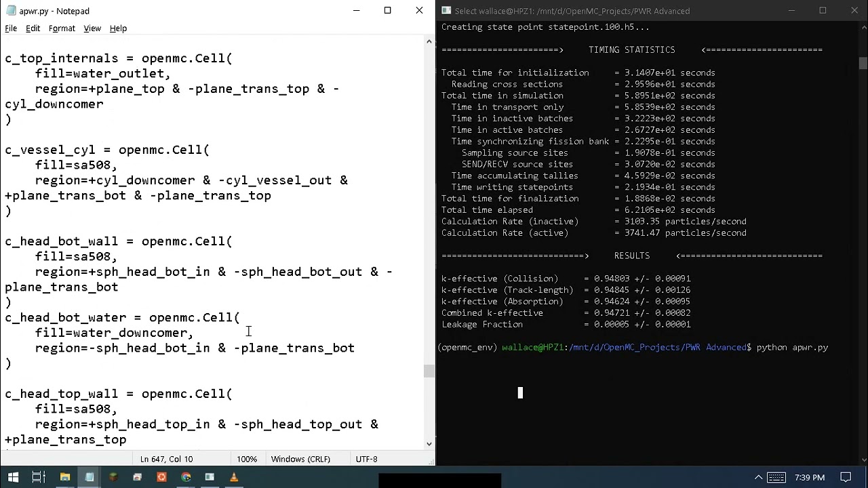Image resolution: width=868 pixels, height=488 pixels.
Task: Open File Explorer from the taskbar
Action: coord(65,477)
